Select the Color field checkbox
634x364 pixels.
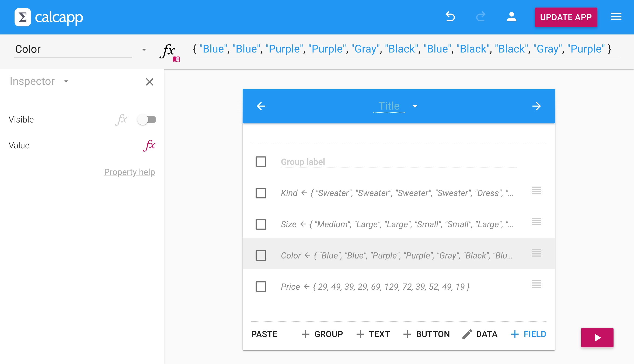pyautogui.click(x=261, y=255)
